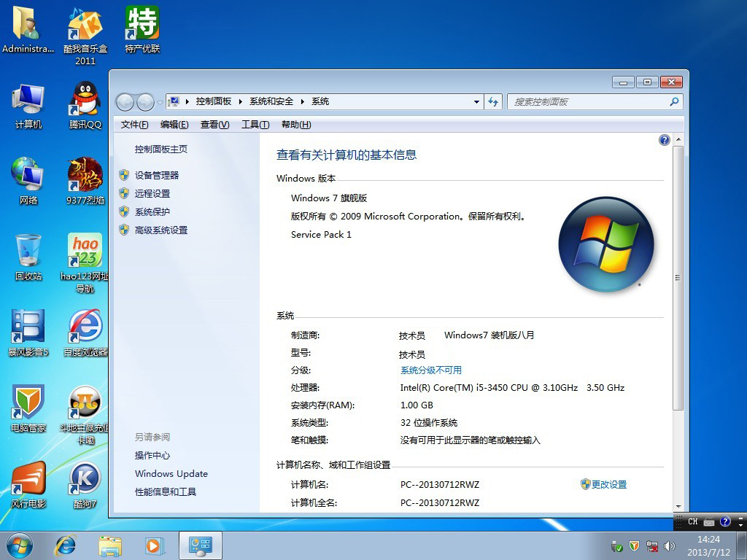Click the speaker volume icon in the tray
Screen dimensions: 747x560
[x=670, y=545]
